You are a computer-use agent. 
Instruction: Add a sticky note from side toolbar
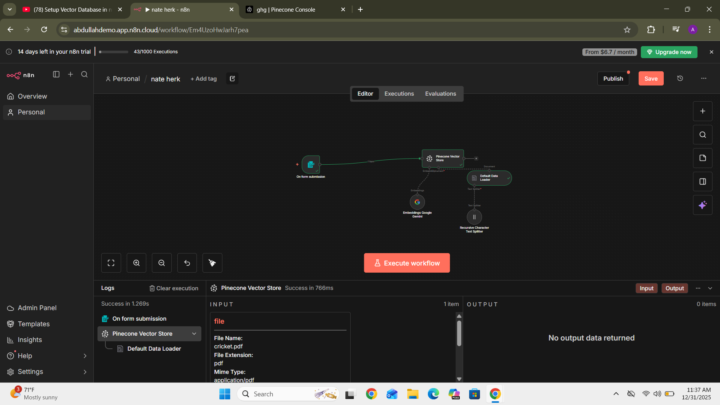702,158
